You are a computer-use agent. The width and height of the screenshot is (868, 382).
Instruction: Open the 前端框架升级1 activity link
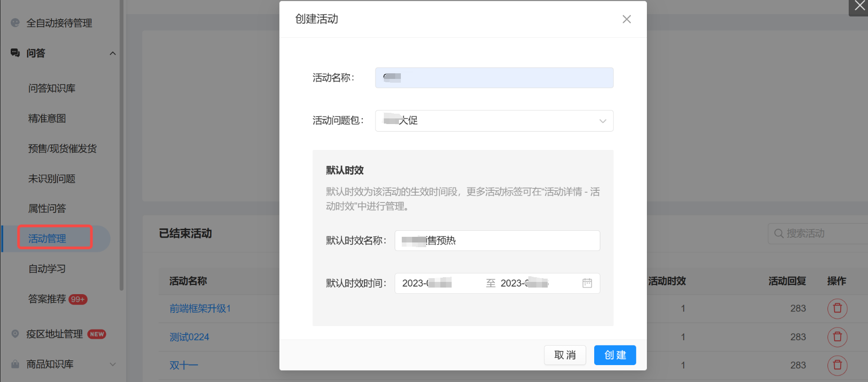point(200,309)
